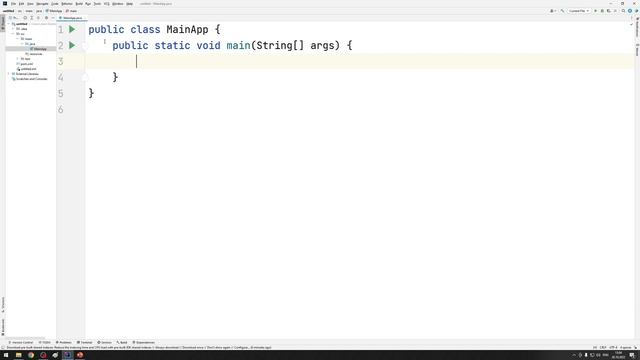Open the Refactor menu
Screen dimensions: 640x360
67,4
